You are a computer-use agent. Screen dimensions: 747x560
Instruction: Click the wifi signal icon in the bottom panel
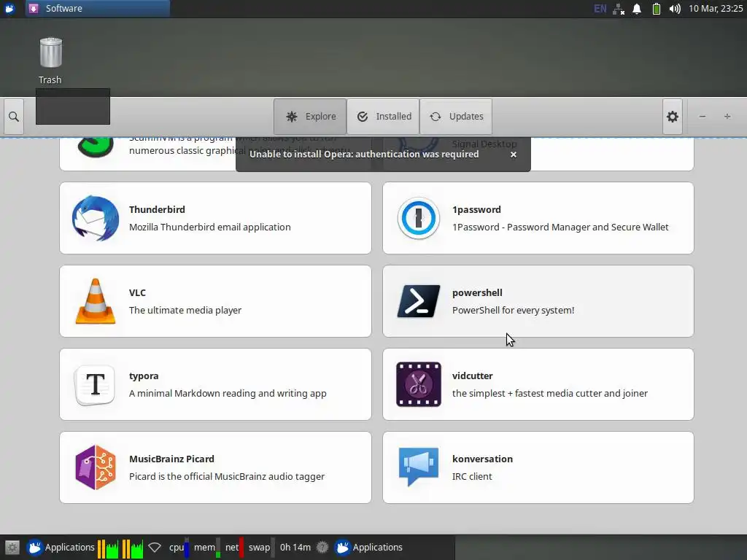tap(155, 548)
